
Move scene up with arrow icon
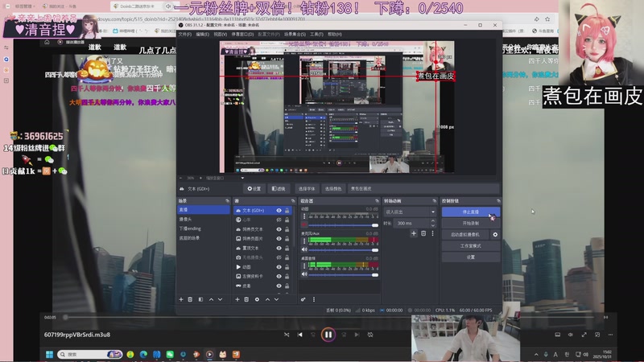coord(211,299)
